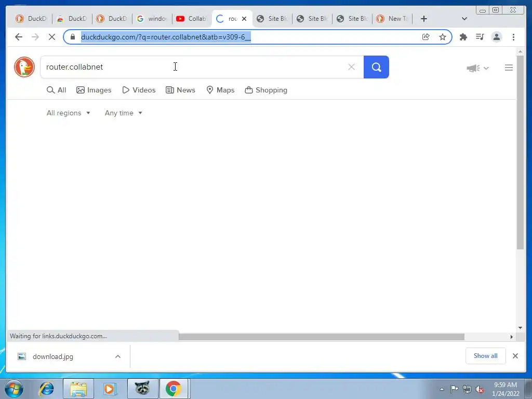Clear the search box with the X
Image resolution: width=532 pixels, height=399 pixels.
point(352,67)
